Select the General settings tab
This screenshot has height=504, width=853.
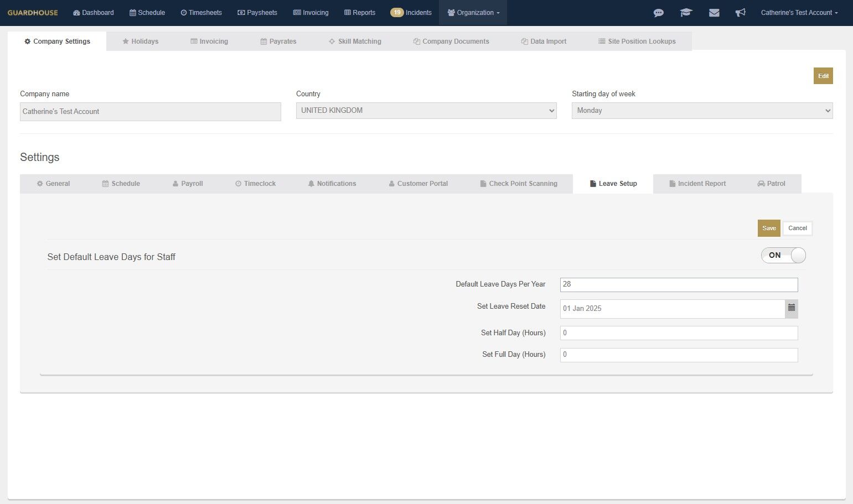point(53,184)
